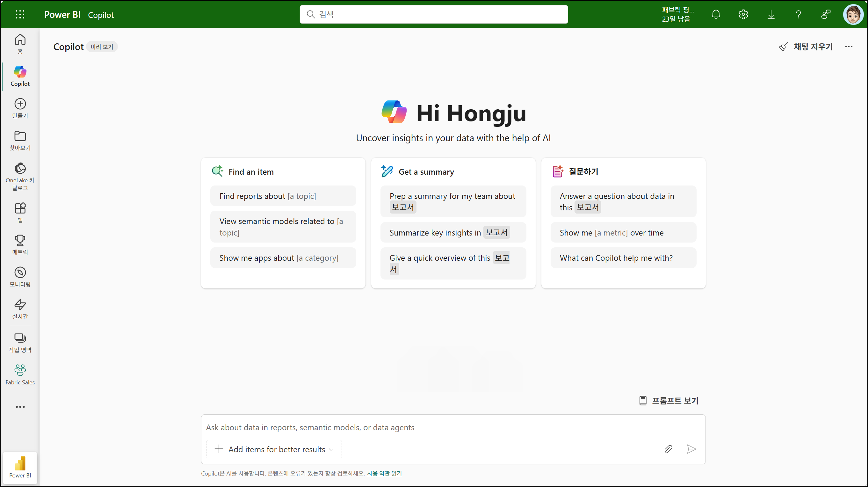Open the 사용 약관 읽기 link

coord(384,473)
